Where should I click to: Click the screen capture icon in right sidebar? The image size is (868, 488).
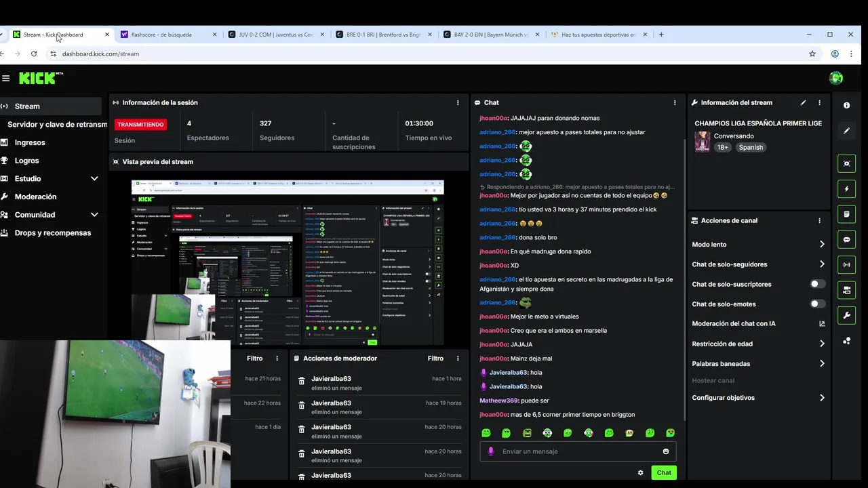point(846,163)
